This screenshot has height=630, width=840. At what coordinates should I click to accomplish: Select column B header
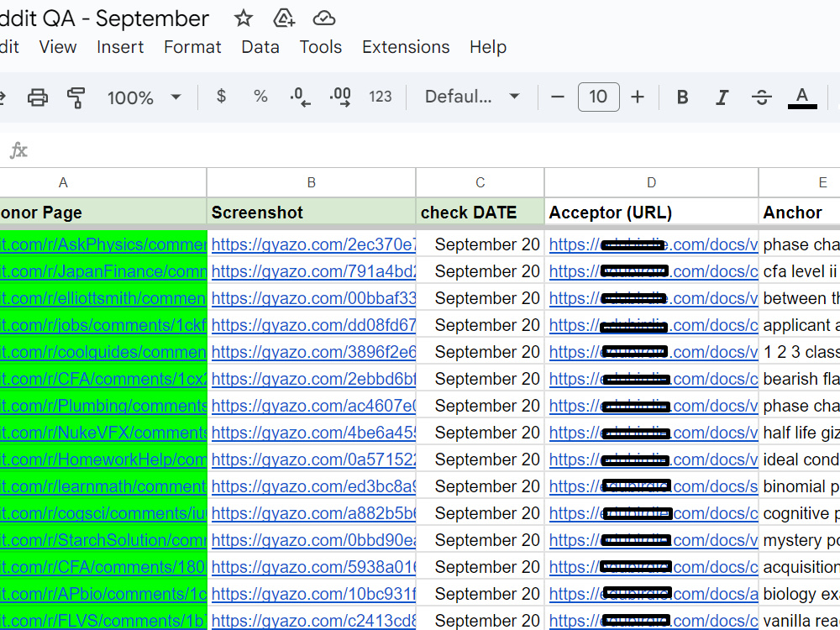pos(312,182)
